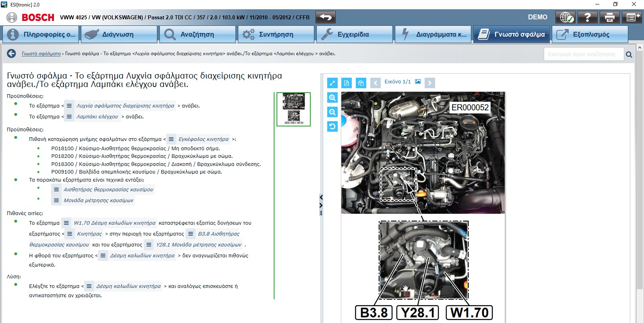Click the image zoom-in magnifier icon

click(x=332, y=97)
